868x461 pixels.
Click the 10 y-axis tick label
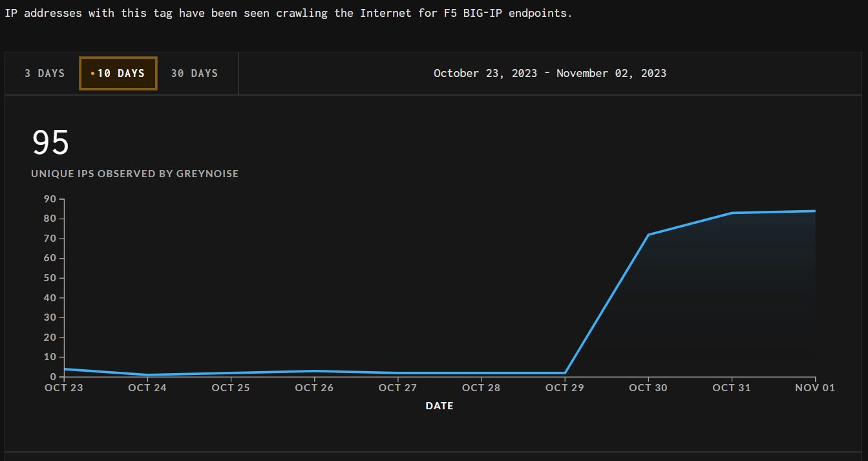(50, 357)
